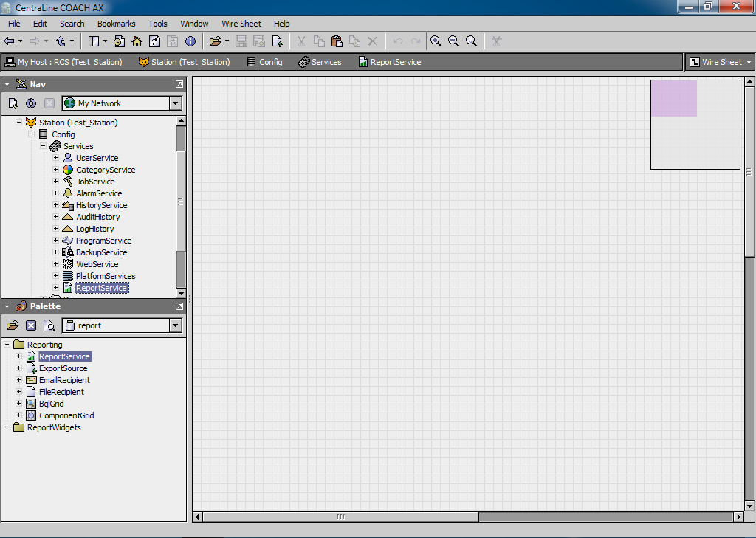The width and height of the screenshot is (756, 538).
Task: Click Config in the locator bar
Action: (x=265, y=62)
